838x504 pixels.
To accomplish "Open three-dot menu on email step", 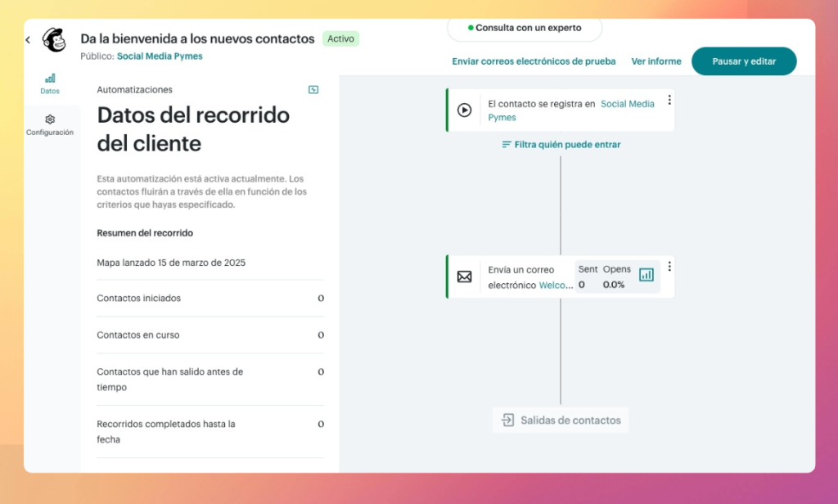I will coord(669,267).
